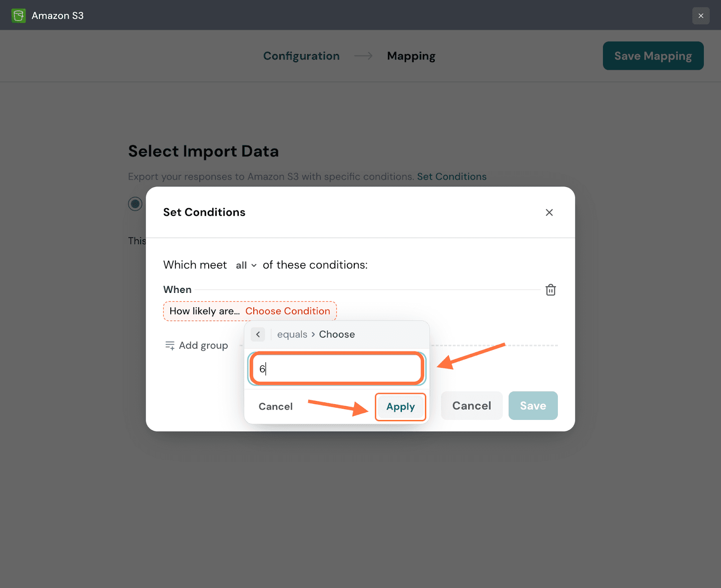Save the conditions in dialog
This screenshot has width=721, height=588.
533,406
